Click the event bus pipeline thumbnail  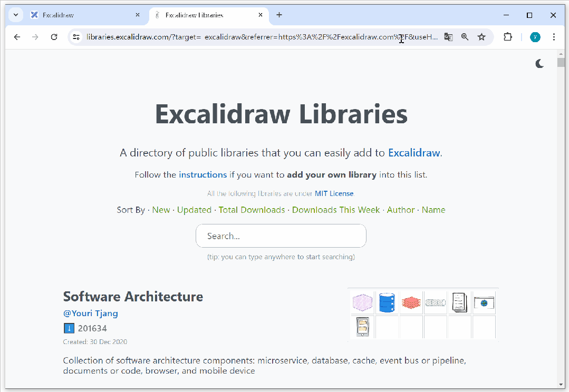pos(436,302)
